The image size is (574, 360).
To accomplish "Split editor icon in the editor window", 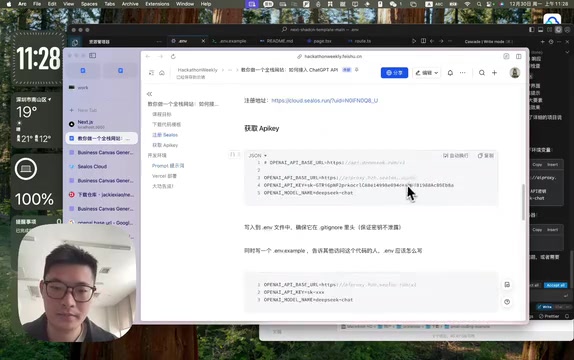I will pos(423,41).
